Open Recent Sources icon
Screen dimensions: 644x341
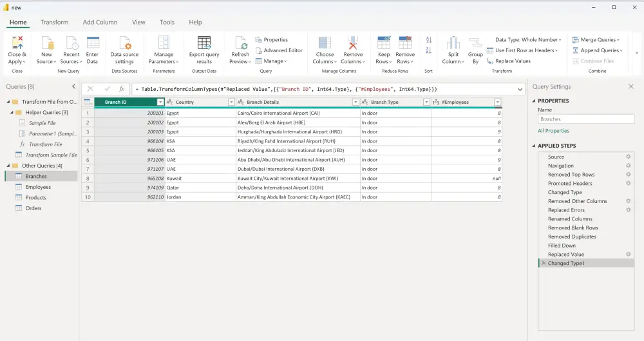click(71, 43)
